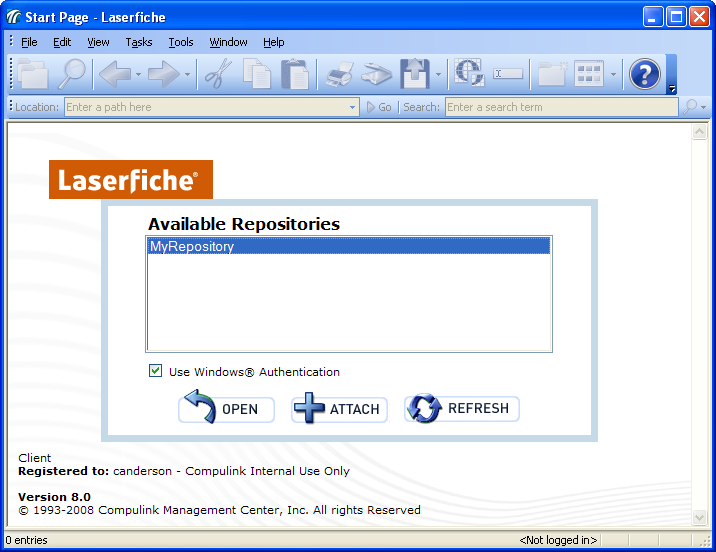Open the View menu
This screenshot has width=716, height=552.
click(98, 42)
